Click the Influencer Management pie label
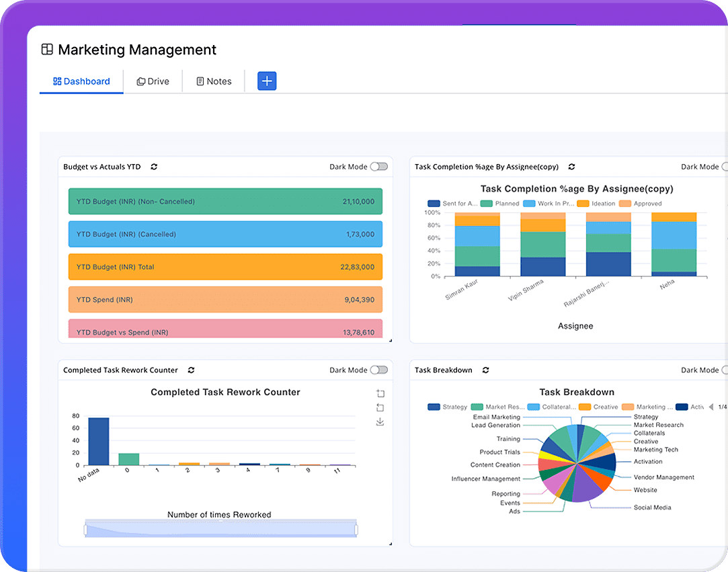 click(x=485, y=479)
